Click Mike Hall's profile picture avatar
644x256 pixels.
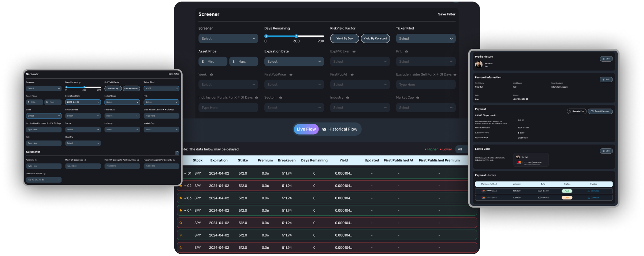click(479, 64)
